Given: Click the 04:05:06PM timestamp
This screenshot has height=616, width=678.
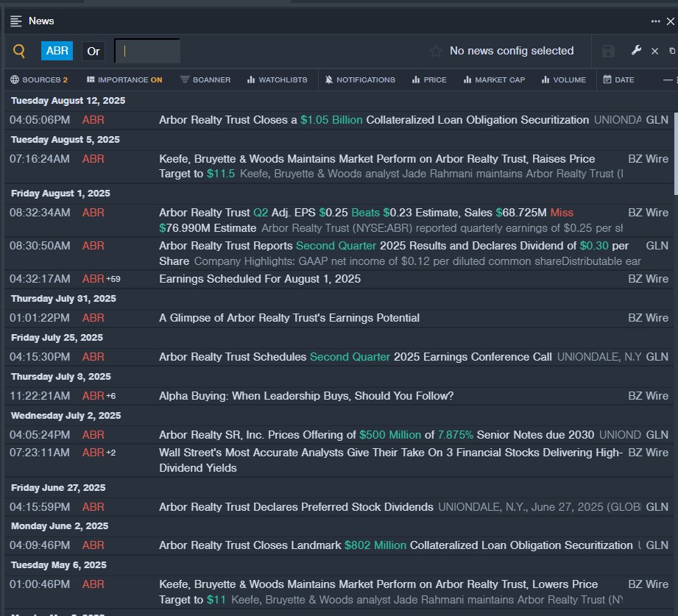Looking at the screenshot, I should tap(40, 120).
